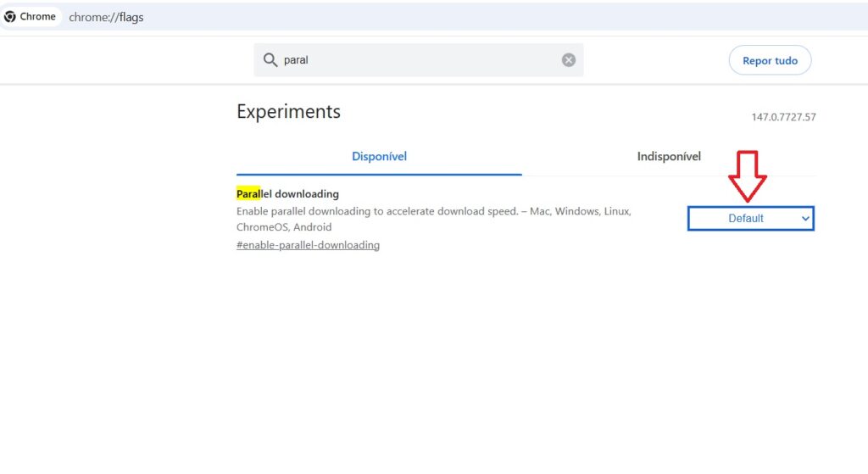Click the blue underline beneath Disponível tab
The image size is (868, 474).
pos(379,174)
